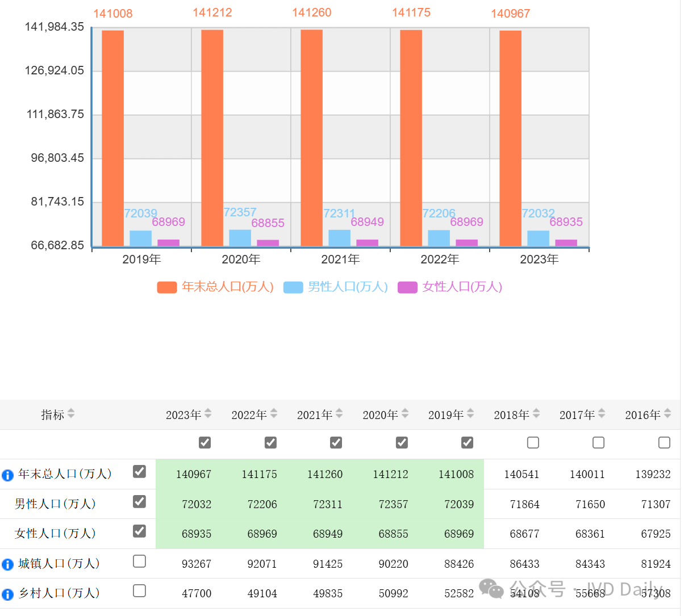Viewport: 684px width, 616px height.
Task: Toggle 女性人口 legend entry in chart
Action: pyautogui.click(x=451, y=287)
